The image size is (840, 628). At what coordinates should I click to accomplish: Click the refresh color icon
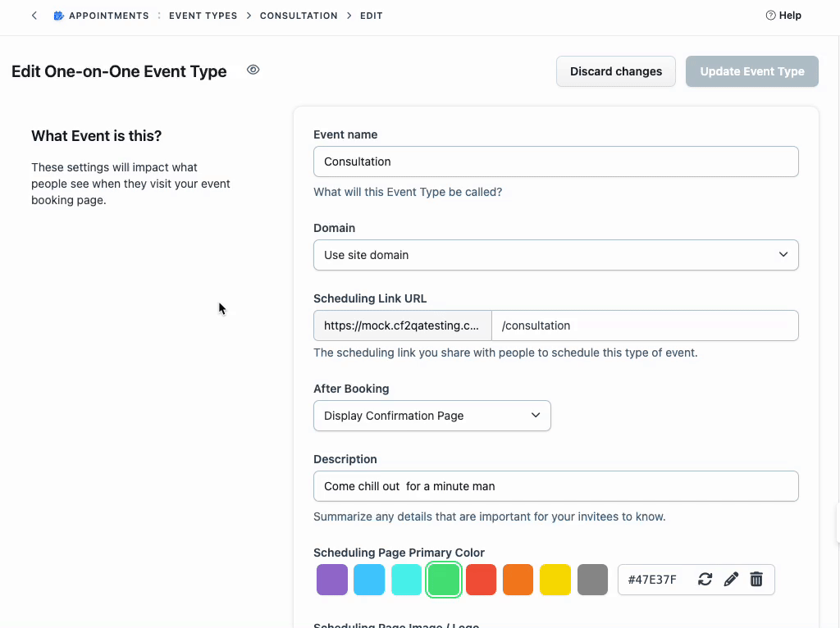705,580
